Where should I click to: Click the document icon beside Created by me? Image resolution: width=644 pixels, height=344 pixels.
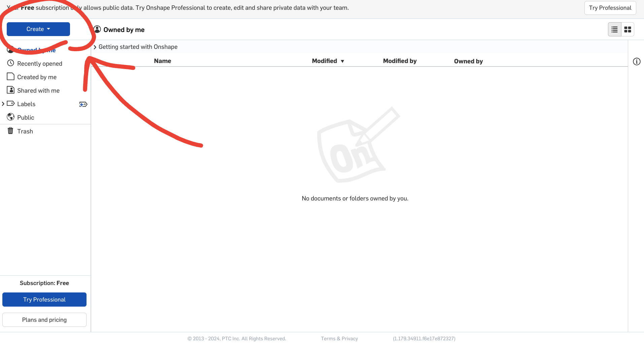[11, 76]
